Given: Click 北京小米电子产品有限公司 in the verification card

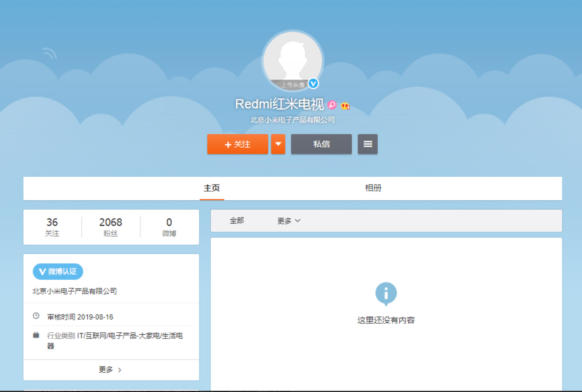Looking at the screenshot, I should pyautogui.click(x=75, y=291).
